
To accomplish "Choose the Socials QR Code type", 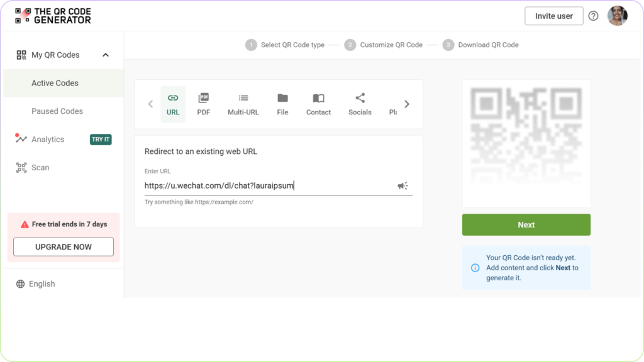I will coord(360,104).
